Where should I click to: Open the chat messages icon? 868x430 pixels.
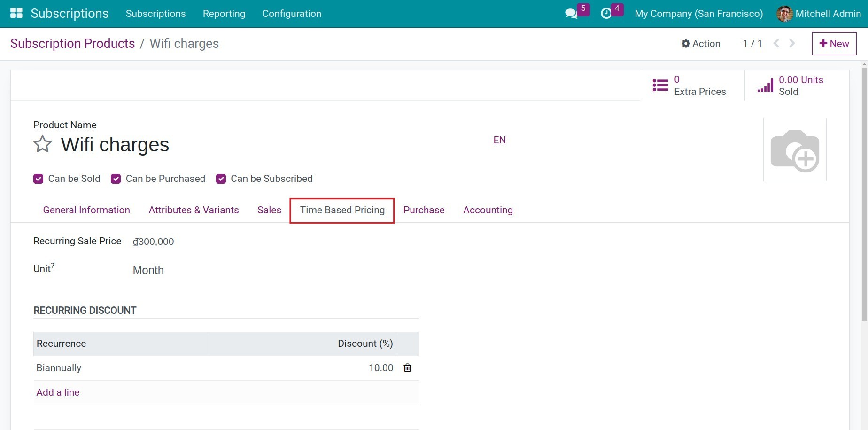[571, 14]
